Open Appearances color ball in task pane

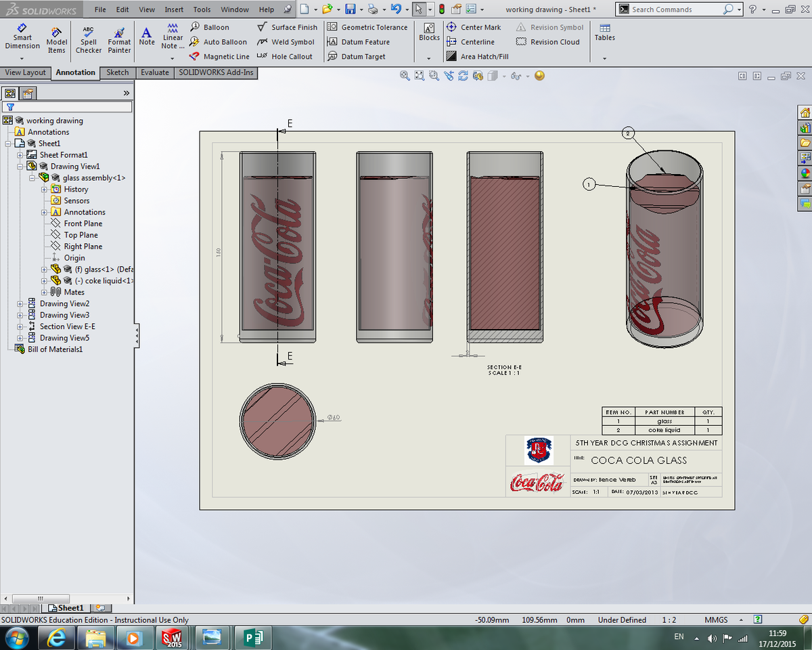coord(805,173)
